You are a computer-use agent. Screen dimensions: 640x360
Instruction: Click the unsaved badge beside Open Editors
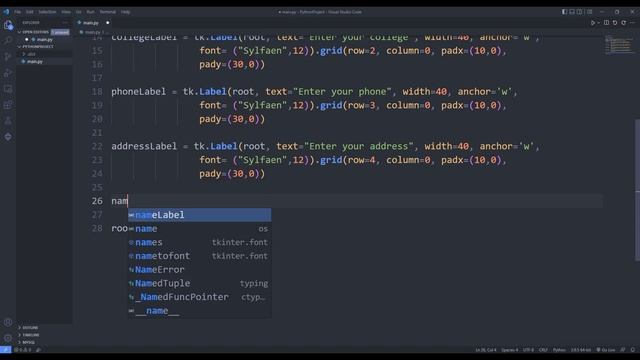[60, 32]
